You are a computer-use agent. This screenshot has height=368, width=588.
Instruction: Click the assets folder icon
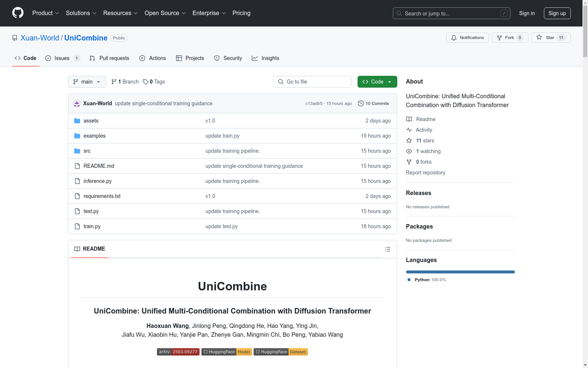pyautogui.click(x=77, y=121)
